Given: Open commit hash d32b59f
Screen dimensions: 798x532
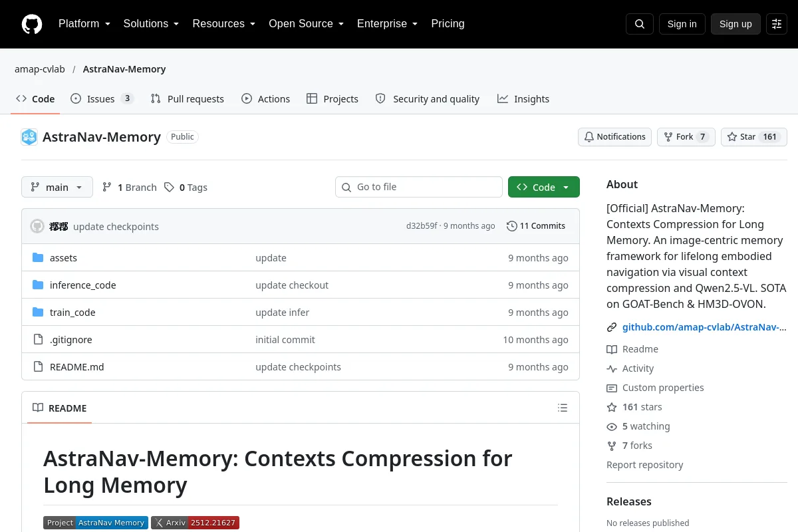Looking at the screenshot, I should click(x=422, y=226).
